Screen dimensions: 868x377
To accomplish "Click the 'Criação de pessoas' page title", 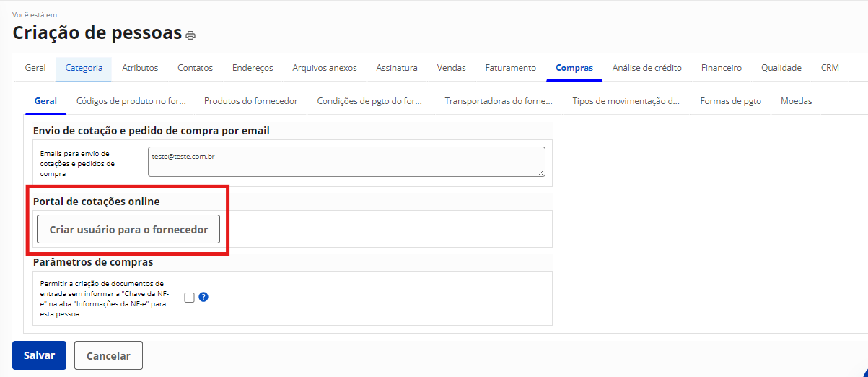I will coord(97,32).
